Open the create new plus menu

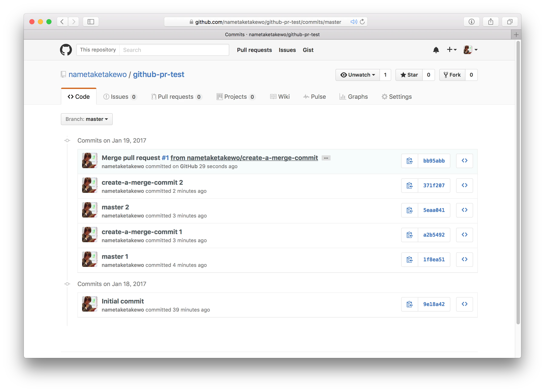coord(452,50)
